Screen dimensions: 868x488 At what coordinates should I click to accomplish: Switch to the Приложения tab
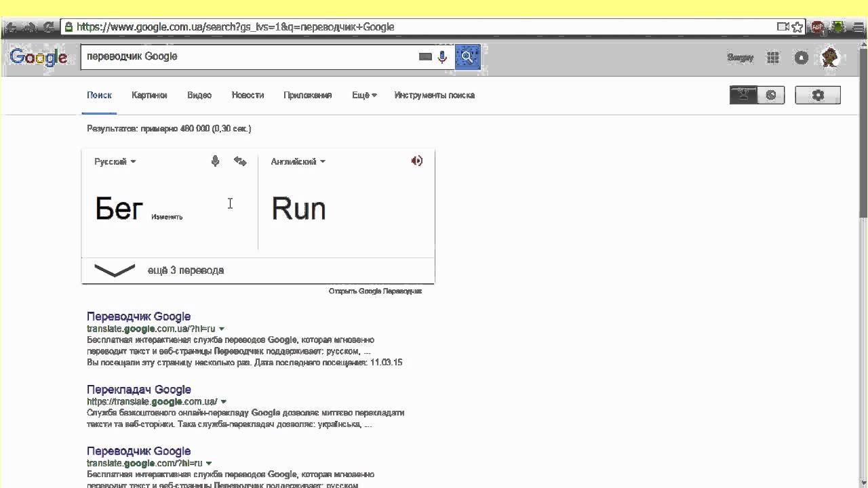point(308,96)
